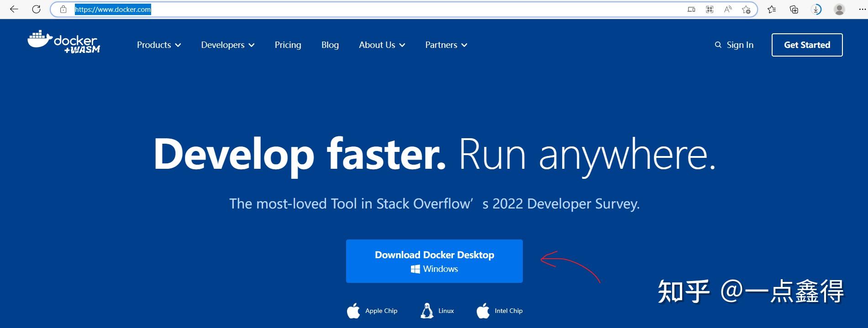Choose the Intel Chip download

point(500,311)
